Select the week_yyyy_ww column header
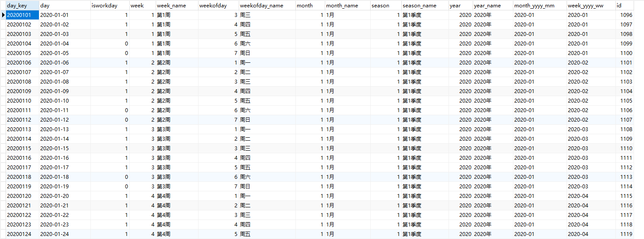This screenshot has height=239, width=644. point(591,6)
